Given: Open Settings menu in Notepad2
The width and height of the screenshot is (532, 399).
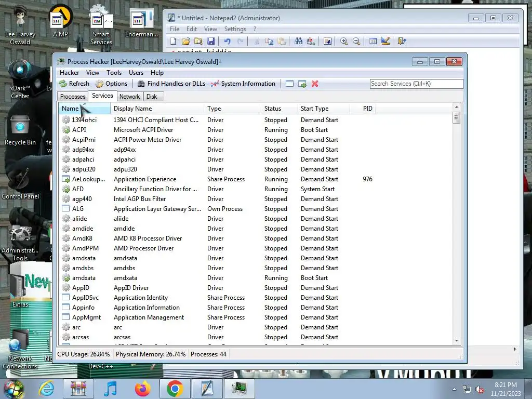Looking at the screenshot, I should click(x=235, y=29).
